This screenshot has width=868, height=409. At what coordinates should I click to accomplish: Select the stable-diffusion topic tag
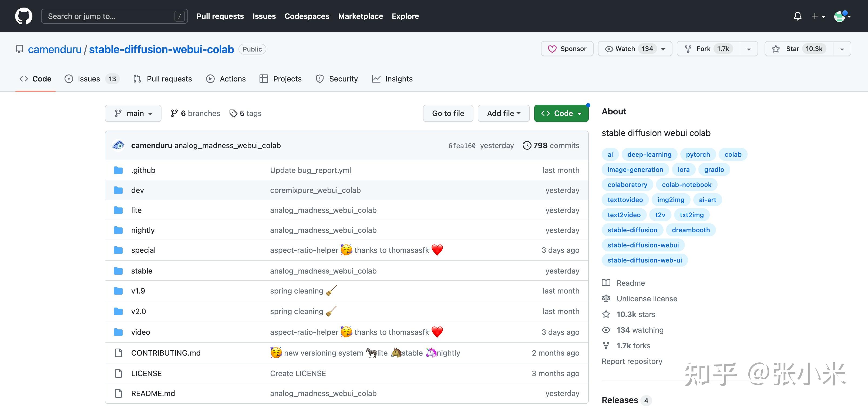click(632, 230)
